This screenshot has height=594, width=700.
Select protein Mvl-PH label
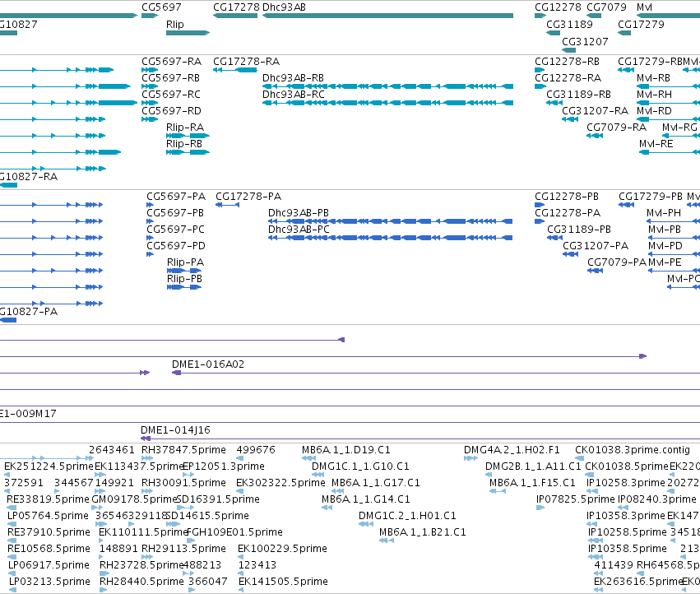coord(664,213)
